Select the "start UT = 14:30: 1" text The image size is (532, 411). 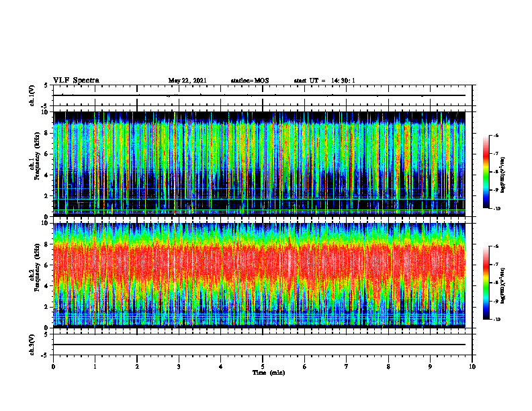pyautogui.click(x=324, y=81)
